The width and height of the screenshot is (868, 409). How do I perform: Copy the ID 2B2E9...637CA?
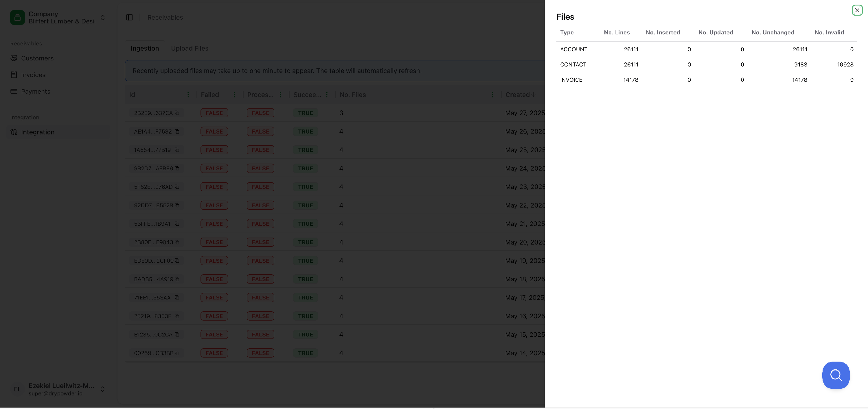[177, 113]
